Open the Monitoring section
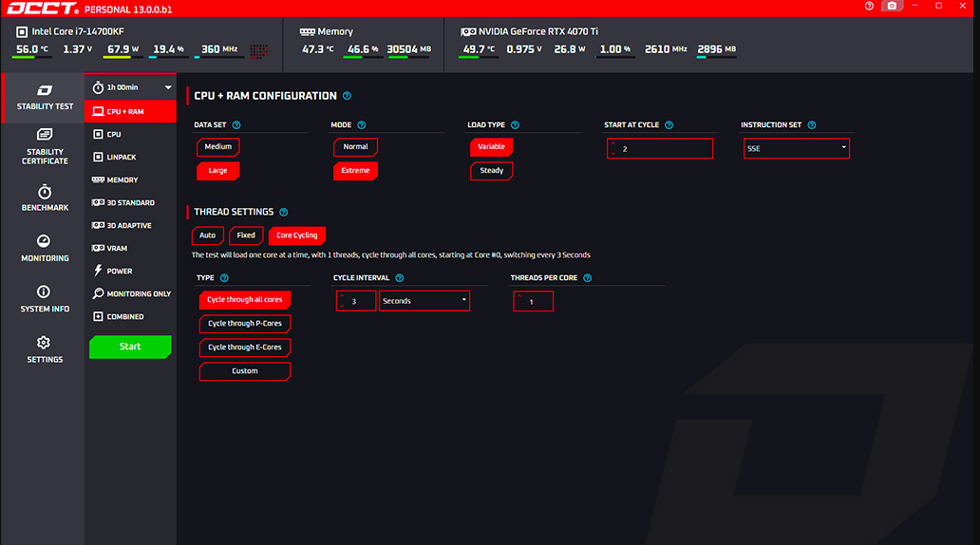The image size is (980, 545). 44,248
